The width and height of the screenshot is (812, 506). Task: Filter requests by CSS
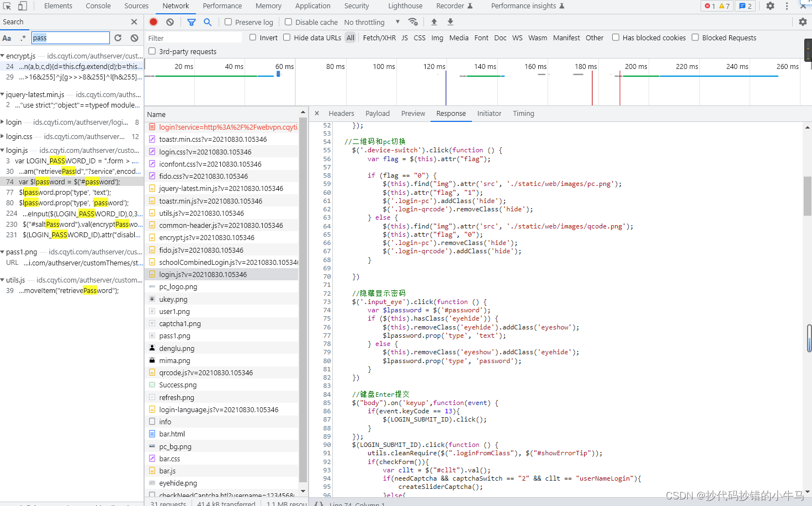point(420,38)
